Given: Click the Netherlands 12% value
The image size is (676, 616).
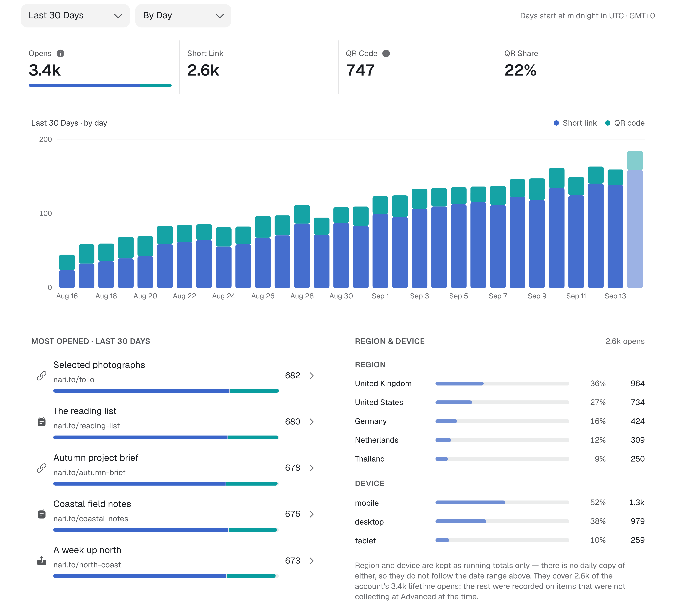Looking at the screenshot, I should (x=598, y=440).
